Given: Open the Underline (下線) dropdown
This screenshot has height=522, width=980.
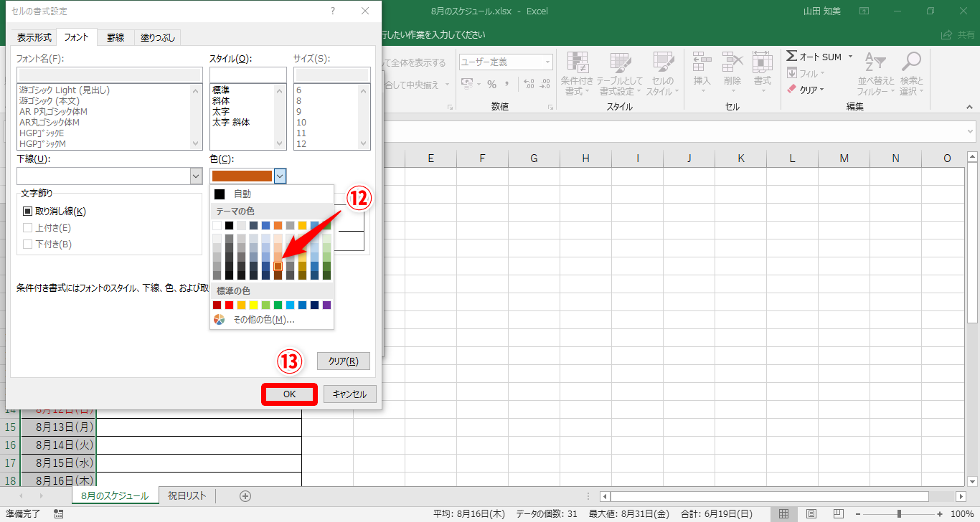Looking at the screenshot, I should [x=196, y=176].
